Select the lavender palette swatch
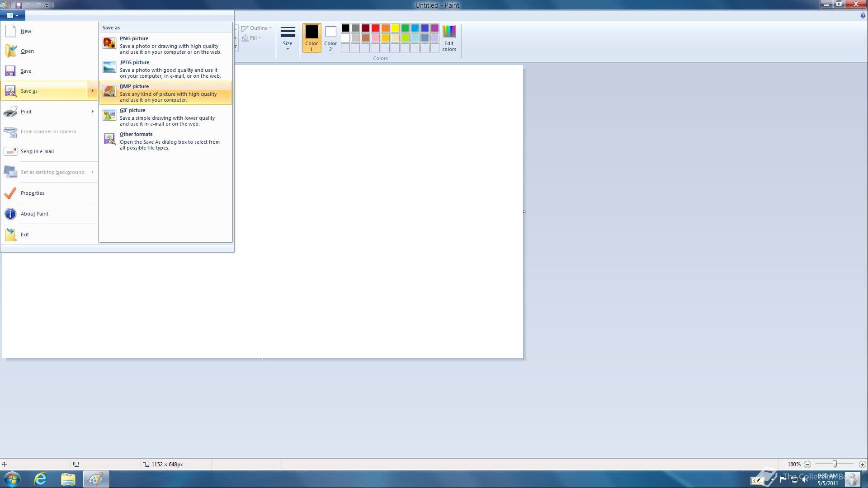The width and height of the screenshot is (868, 488). point(435,38)
